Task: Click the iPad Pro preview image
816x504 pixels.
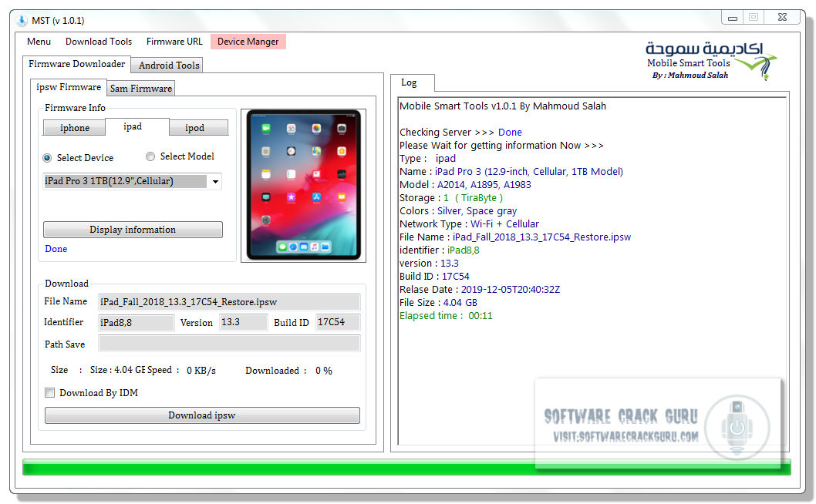Action: pos(303,185)
